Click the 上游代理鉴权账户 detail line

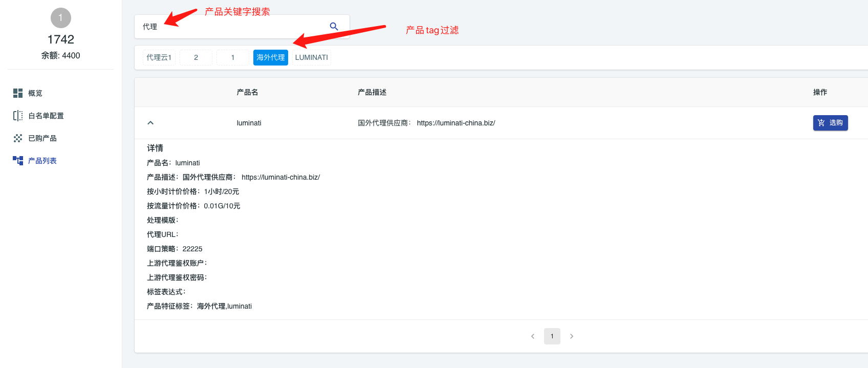tap(177, 263)
